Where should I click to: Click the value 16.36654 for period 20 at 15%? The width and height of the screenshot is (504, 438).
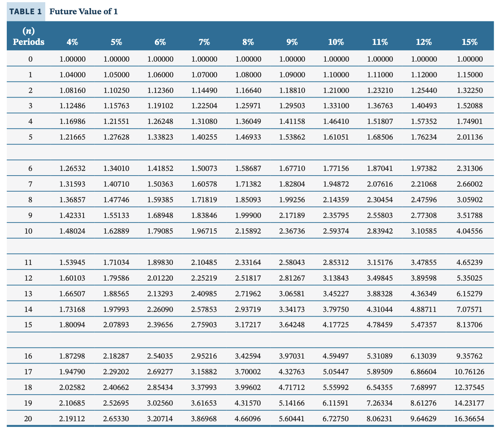pos(469,419)
